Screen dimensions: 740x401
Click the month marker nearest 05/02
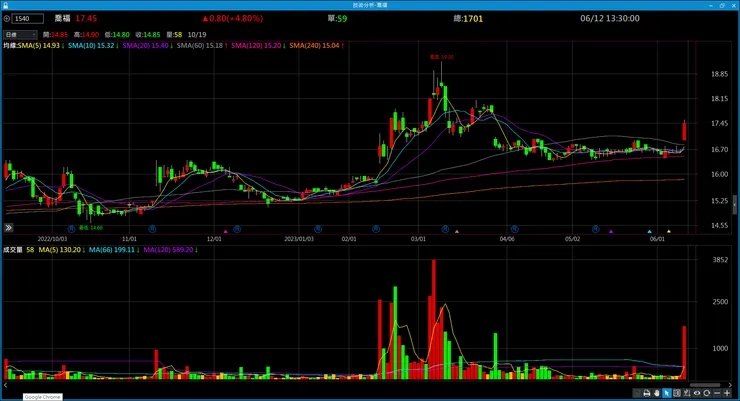pos(596,229)
